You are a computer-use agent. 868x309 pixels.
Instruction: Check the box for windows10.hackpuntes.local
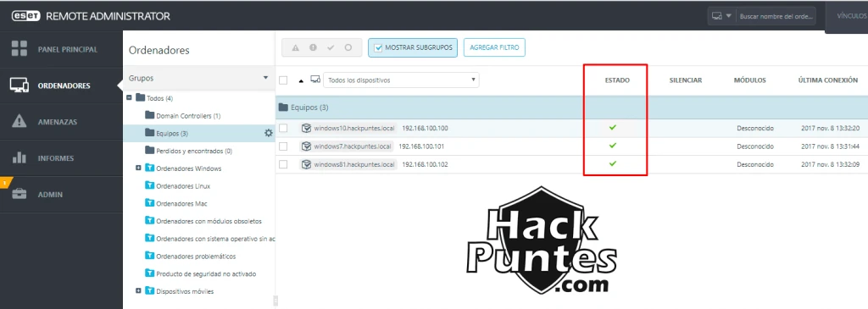283,128
